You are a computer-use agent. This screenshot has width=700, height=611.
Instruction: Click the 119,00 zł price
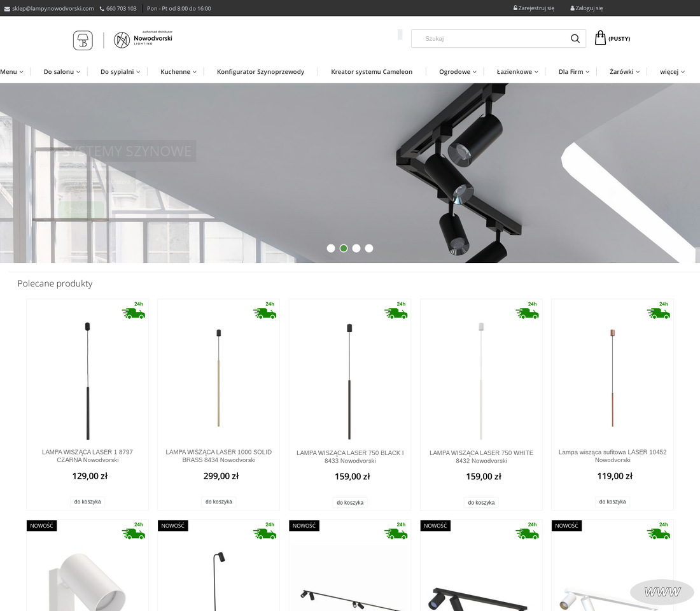pyautogui.click(x=615, y=476)
